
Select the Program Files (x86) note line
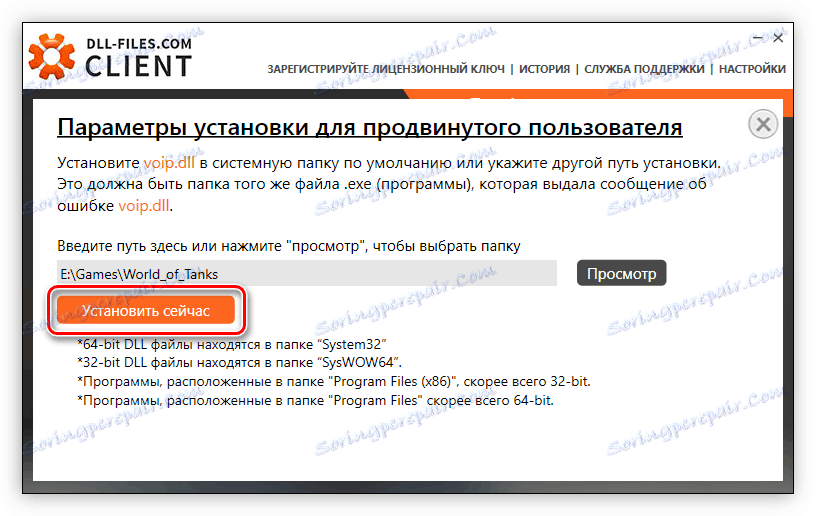(x=334, y=382)
